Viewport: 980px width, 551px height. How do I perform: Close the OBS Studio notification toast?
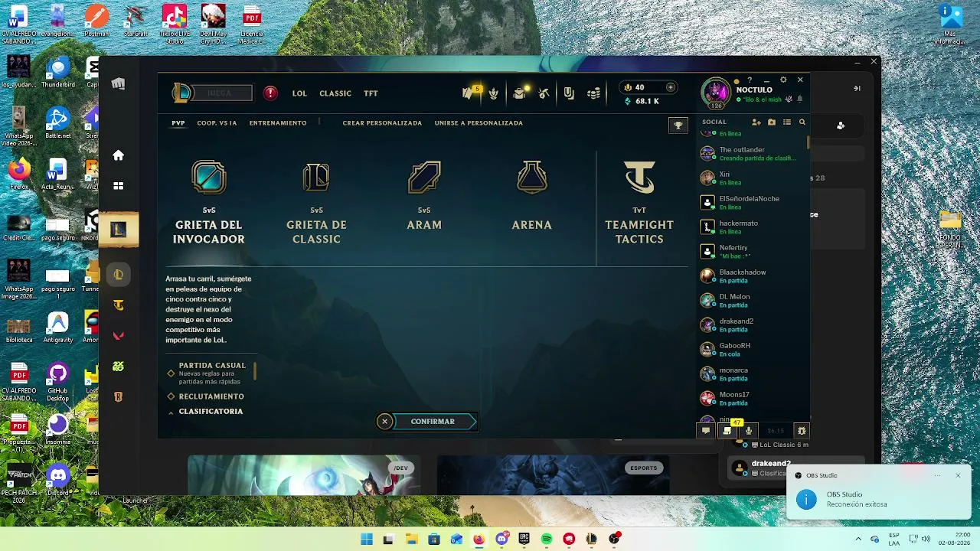click(958, 475)
